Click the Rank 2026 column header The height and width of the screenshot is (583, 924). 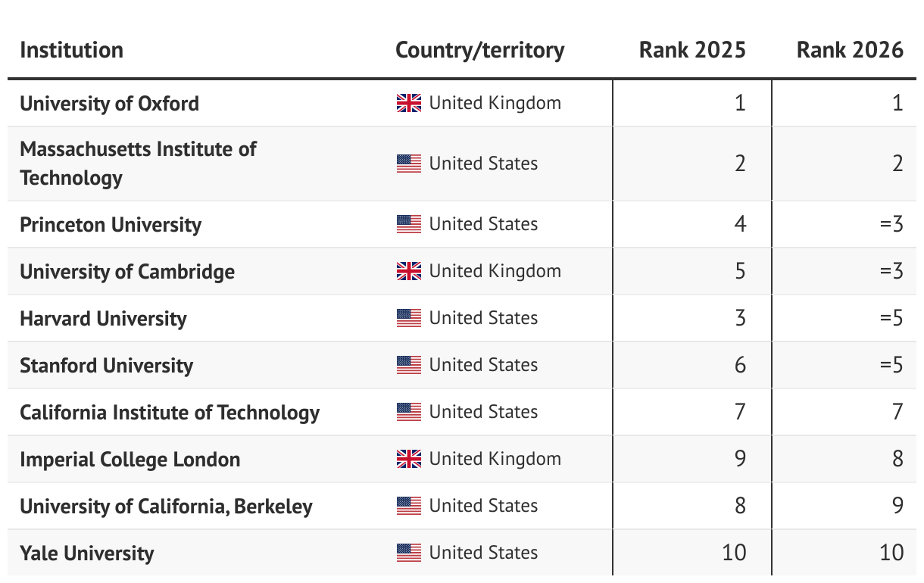point(850,50)
